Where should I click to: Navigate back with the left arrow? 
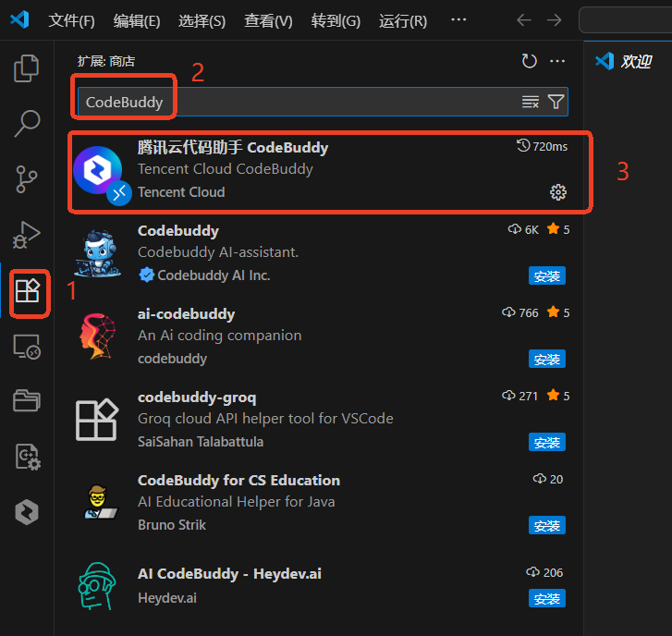tap(524, 19)
